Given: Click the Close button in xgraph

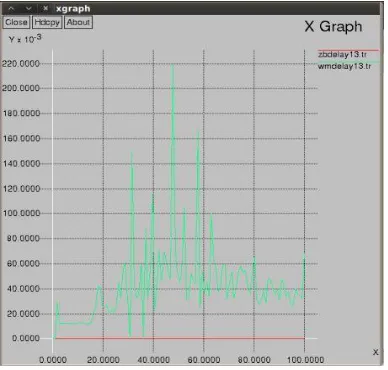Looking at the screenshot, I should (16, 22).
